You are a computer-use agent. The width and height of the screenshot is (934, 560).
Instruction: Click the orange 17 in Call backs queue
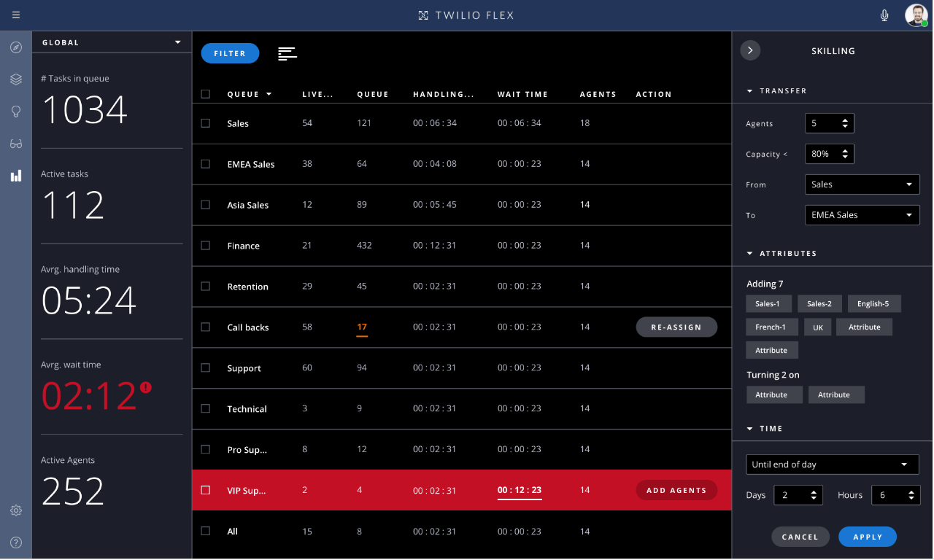pyautogui.click(x=362, y=327)
